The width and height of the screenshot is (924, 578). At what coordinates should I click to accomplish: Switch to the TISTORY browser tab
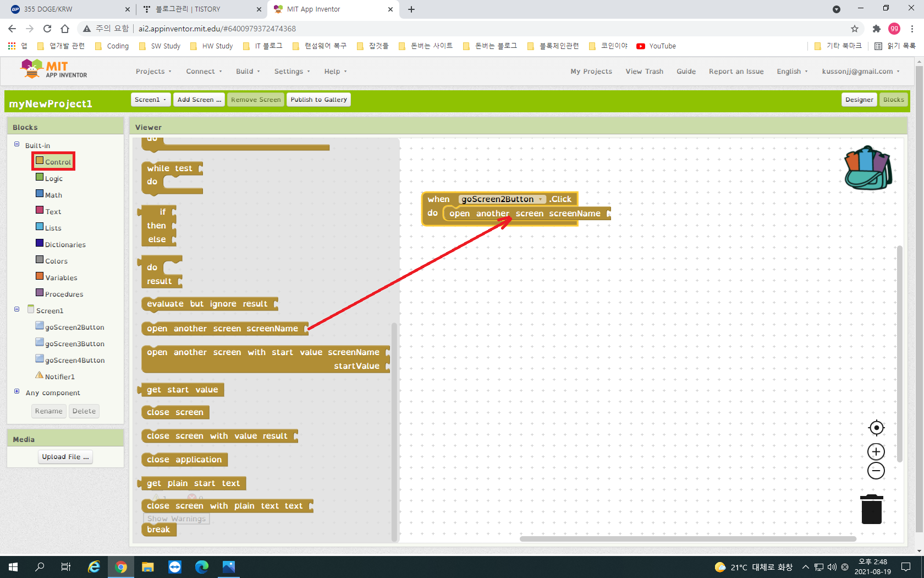[201, 9]
